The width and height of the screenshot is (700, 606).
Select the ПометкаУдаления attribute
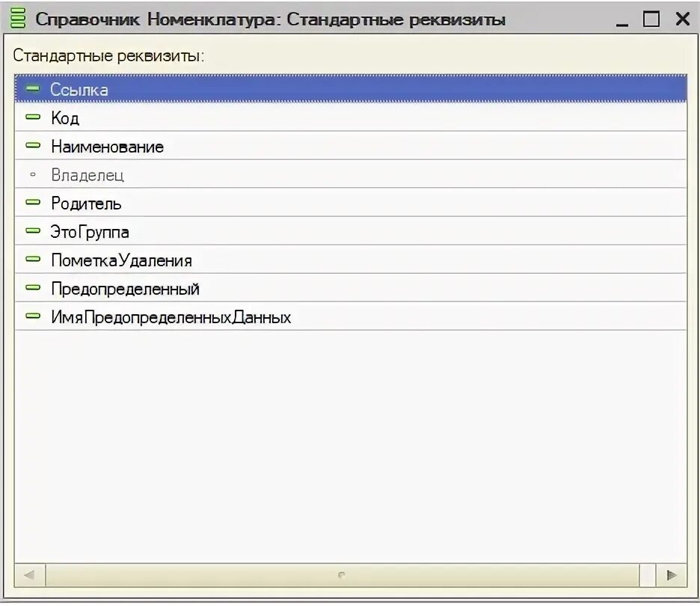(x=351, y=260)
